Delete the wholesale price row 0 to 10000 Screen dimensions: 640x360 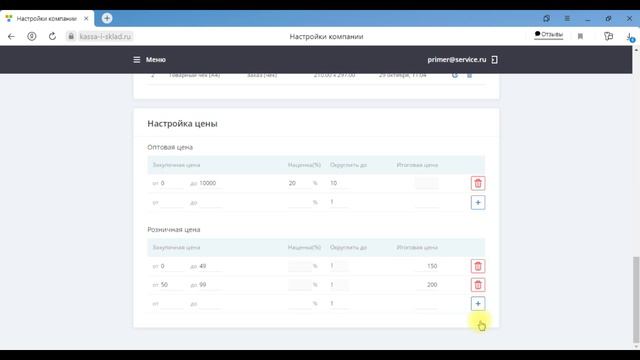point(478,183)
